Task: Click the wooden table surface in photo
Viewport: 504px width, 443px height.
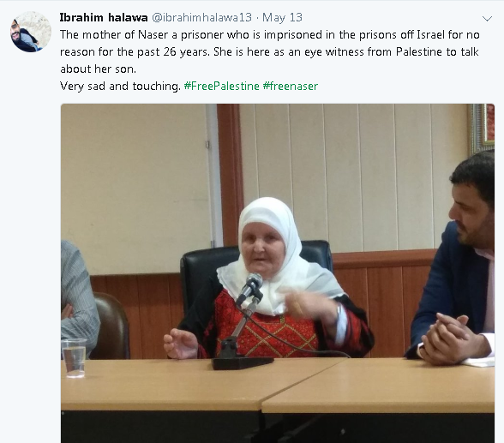Action: point(278,383)
